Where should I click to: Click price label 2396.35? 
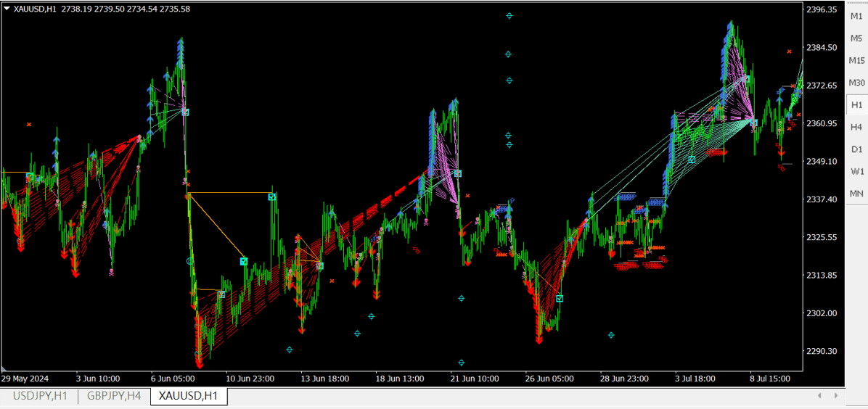coord(821,9)
